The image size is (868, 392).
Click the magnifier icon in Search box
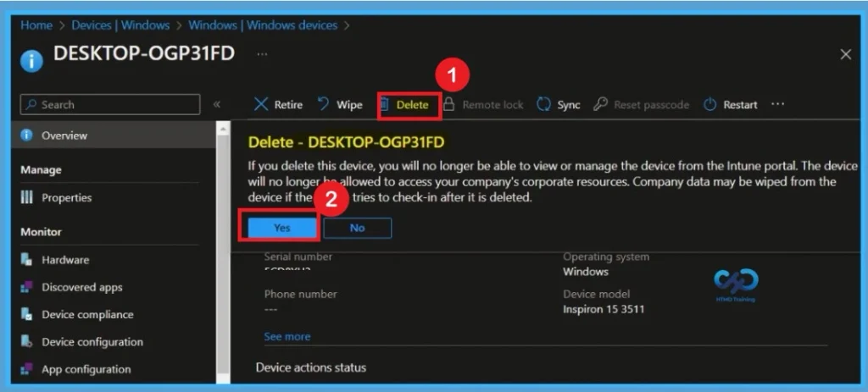(31, 104)
